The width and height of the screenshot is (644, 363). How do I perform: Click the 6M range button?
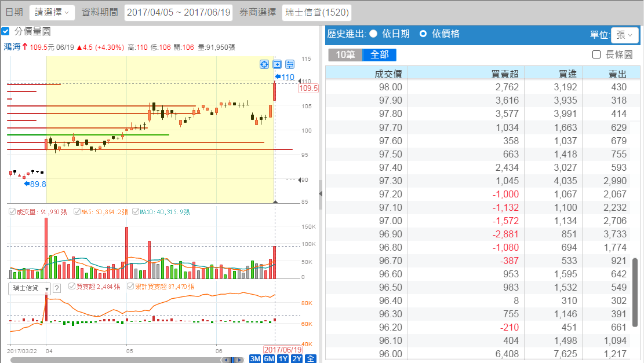pyautogui.click(x=269, y=358)
